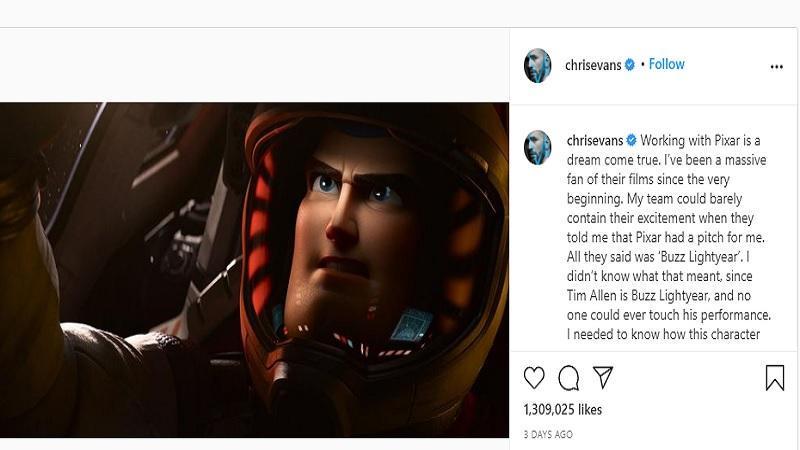
Task: Like the post with the heart icon
Action: pos(534,378)
